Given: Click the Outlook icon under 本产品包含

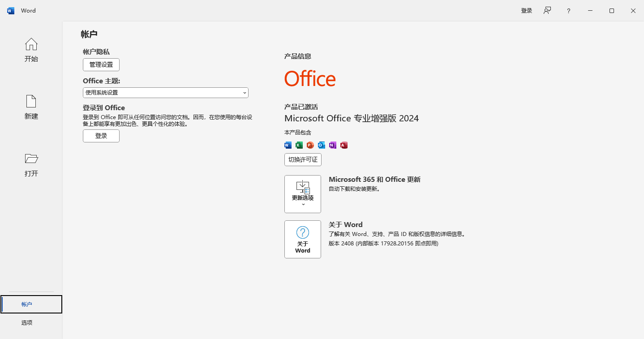Looking at the screenshot, I should [x=322, y=145].
